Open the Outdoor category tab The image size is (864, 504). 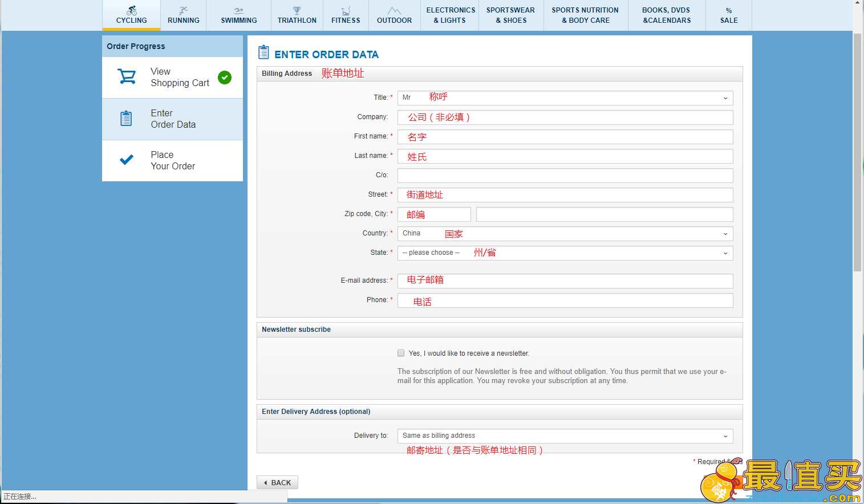coord(394,15)
